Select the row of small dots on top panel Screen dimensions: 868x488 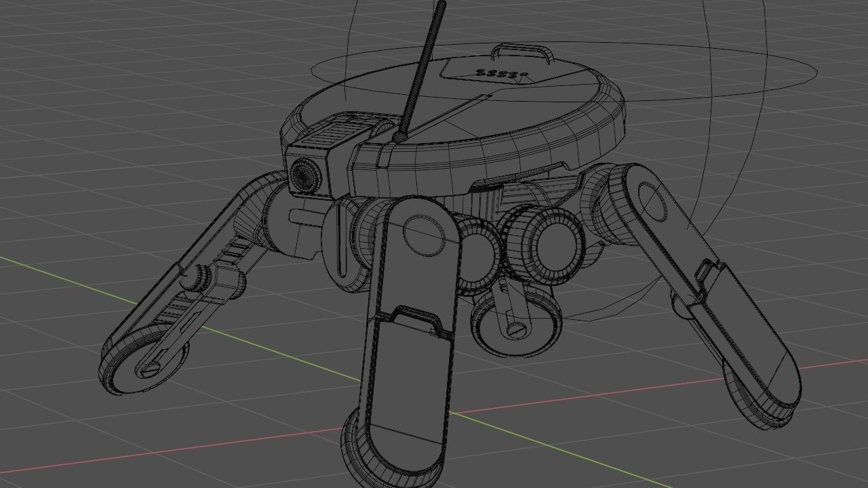[502, 73]
